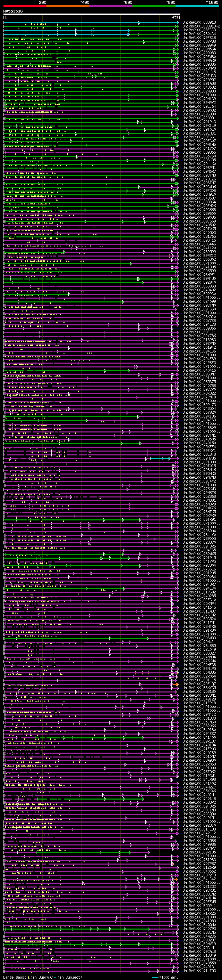The image size is (222, 980).
Task: Click UniRef100_A1KR25 hit name
Action: coord(199,913)
